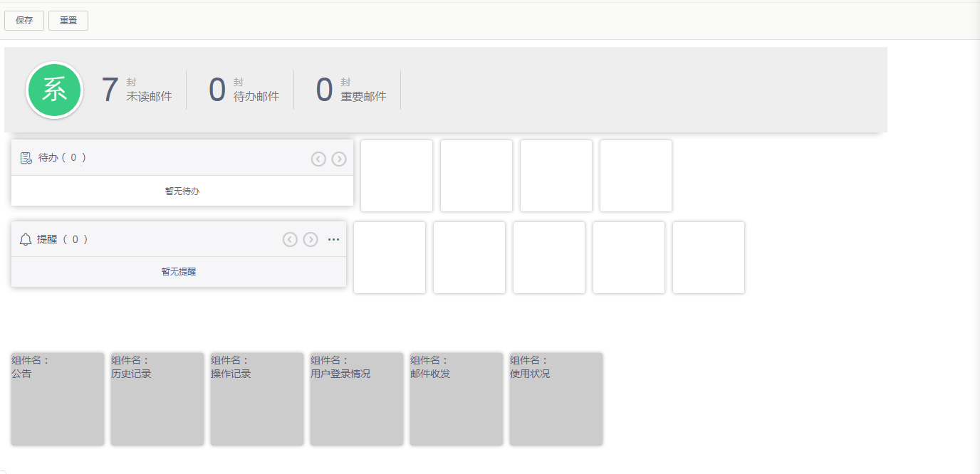980x474 pixels.
Task: Open the 0 待办邮件 counter
Action: [244, 90]
